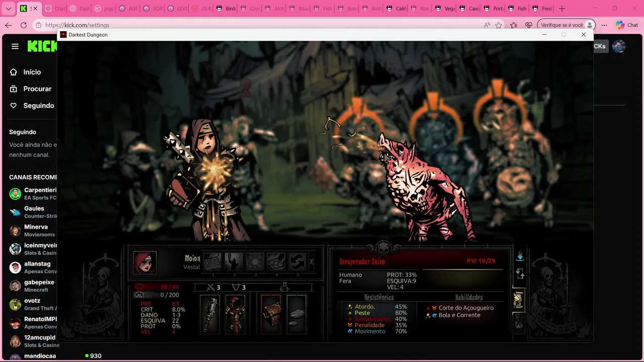The height and width of the screenshot is (362, 644).
Task: Click the small X pass-turn button beside skills
Action: click(x=311, y=262)
